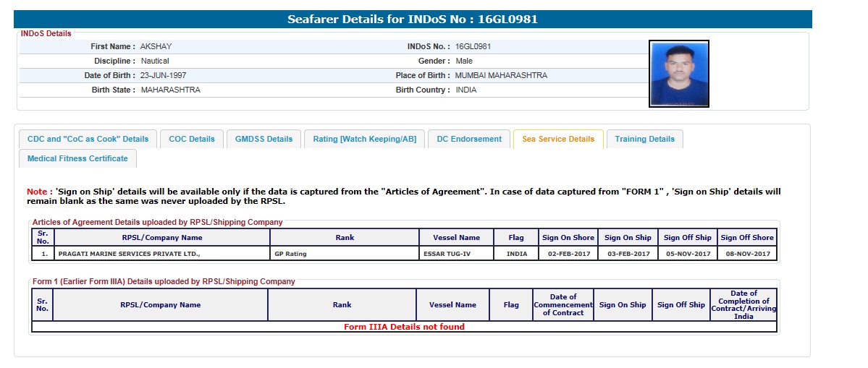This screenshot has height=368, width=868.
Task: Open the DC Endorsement tab
Action: click(x=469, y=140)
